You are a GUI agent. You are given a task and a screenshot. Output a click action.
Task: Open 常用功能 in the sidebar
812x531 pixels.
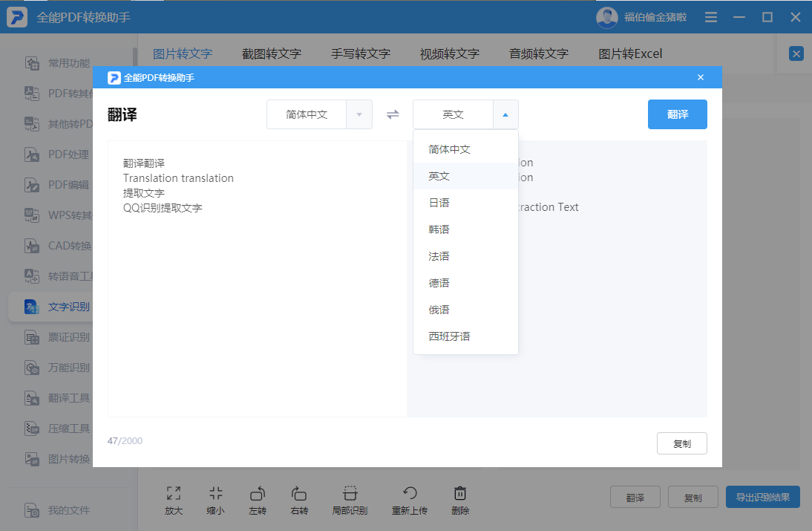(x=57, y=63)
